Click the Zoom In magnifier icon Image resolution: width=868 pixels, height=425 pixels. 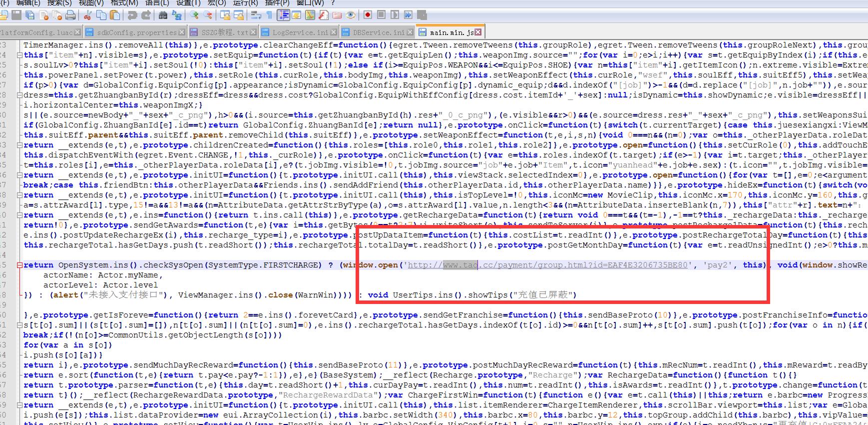click(194, 15)
